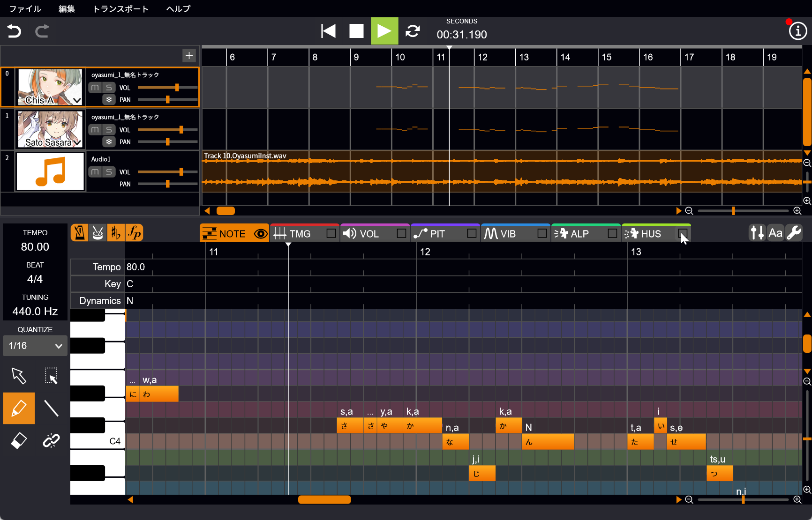Click the link notes tool
The height and width of the screenshot is (520, 812).
coord(51,440)
